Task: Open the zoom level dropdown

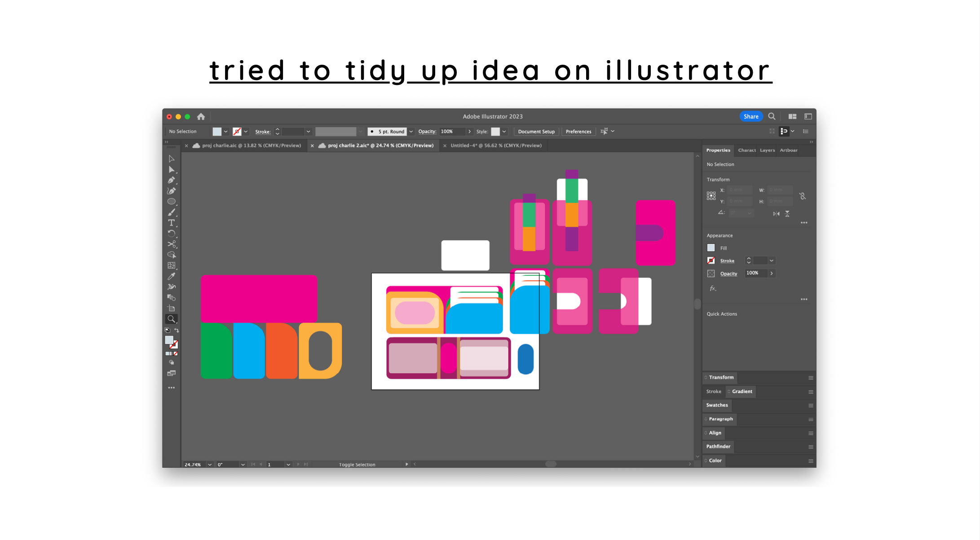Action: (x=210, y=465)
